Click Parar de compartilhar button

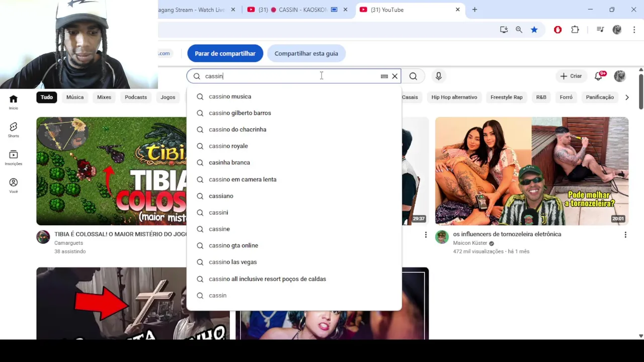coord(225,53)
